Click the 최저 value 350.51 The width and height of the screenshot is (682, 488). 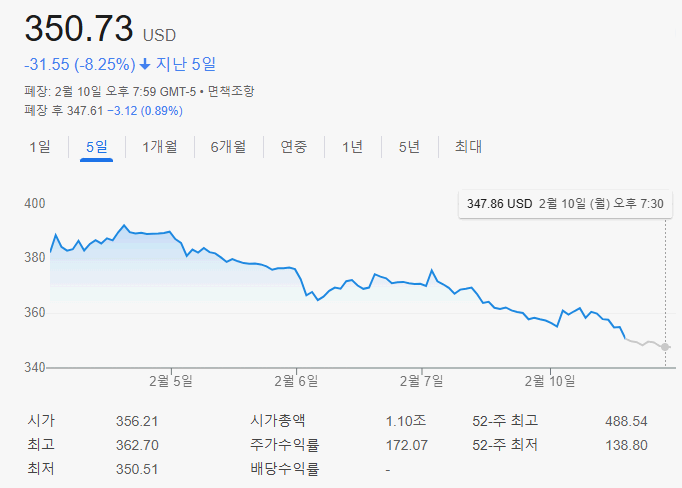coord(137,469)
